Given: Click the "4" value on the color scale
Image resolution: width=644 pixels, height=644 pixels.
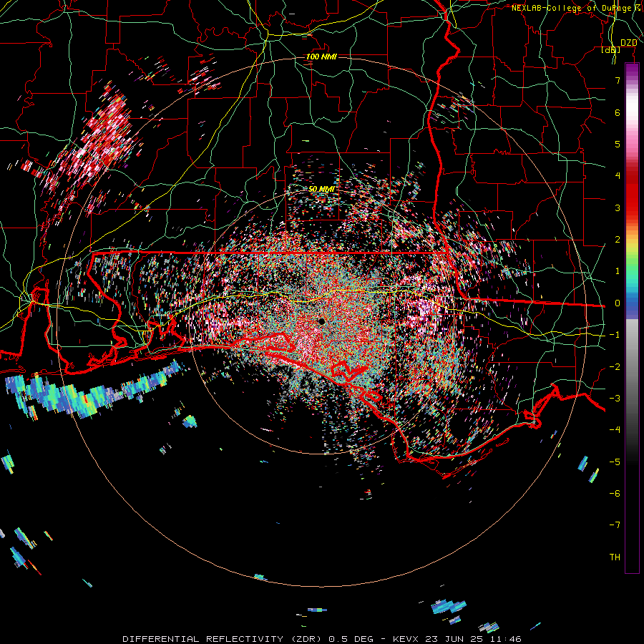Looking at the screenshot, I should point(618,176).
